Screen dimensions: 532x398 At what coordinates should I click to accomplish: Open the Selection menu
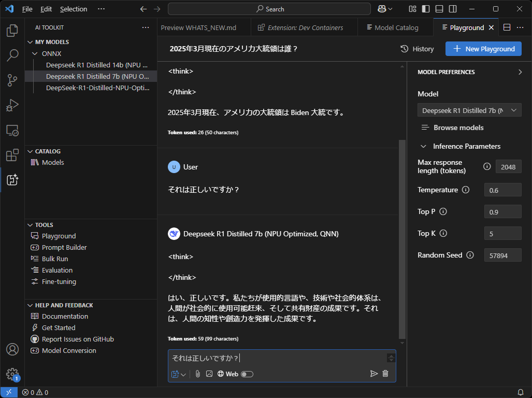tap(74, 9)
